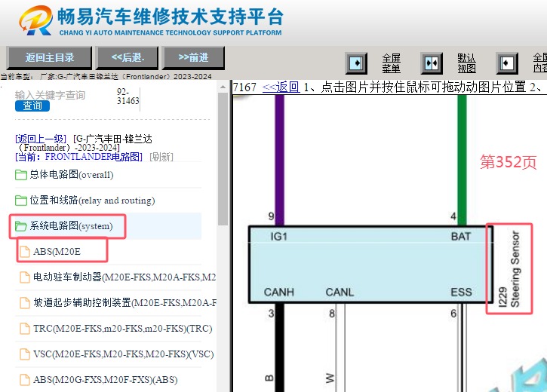Image resolution: width=547 pixels, height=392 pixels.
Task: Click the full-screen content icon at right
Action: tap(507, 63)
